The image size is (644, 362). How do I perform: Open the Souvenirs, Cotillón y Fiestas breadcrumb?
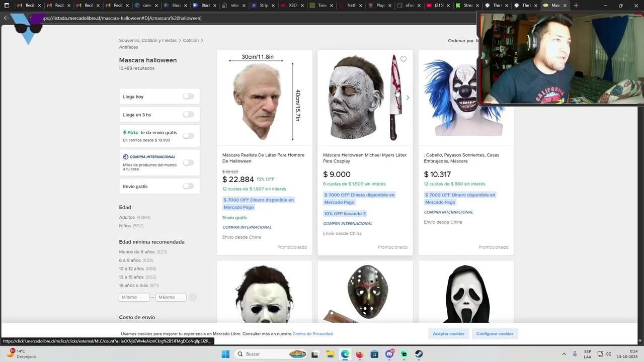pos(148,40)
